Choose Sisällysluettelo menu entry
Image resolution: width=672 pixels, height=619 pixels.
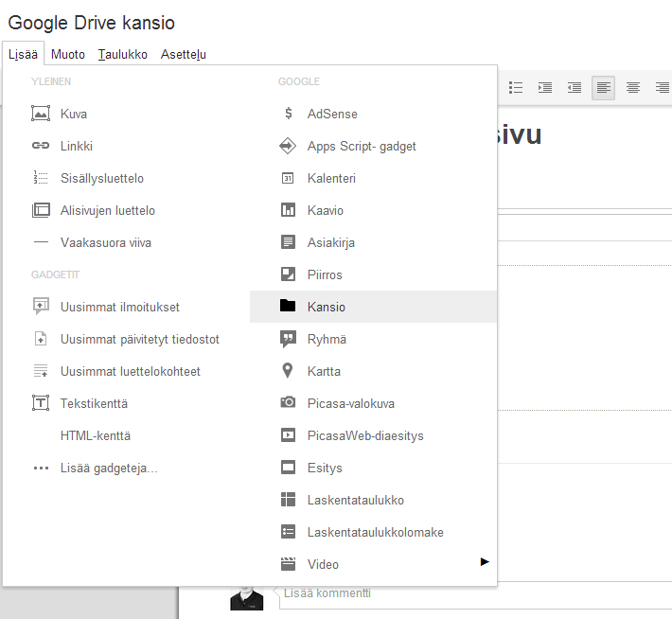pos(101,178)
